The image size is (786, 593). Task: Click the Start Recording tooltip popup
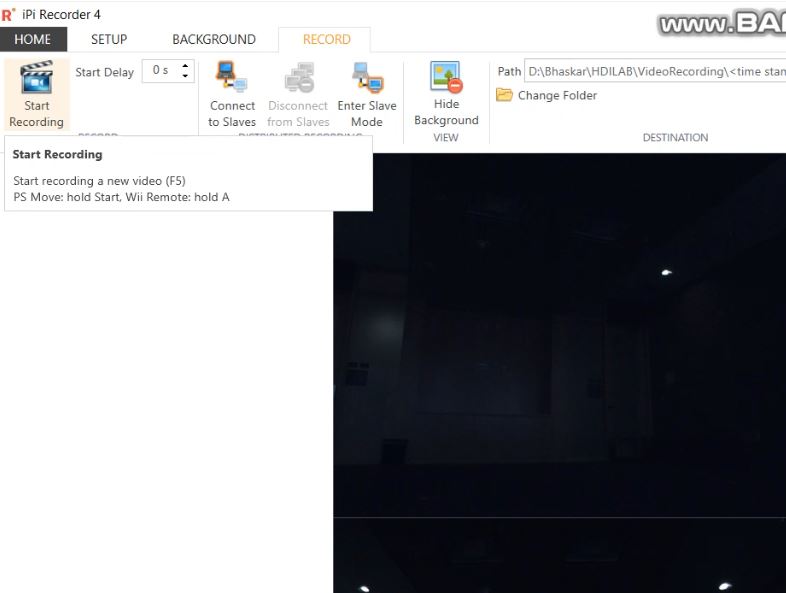188,174
